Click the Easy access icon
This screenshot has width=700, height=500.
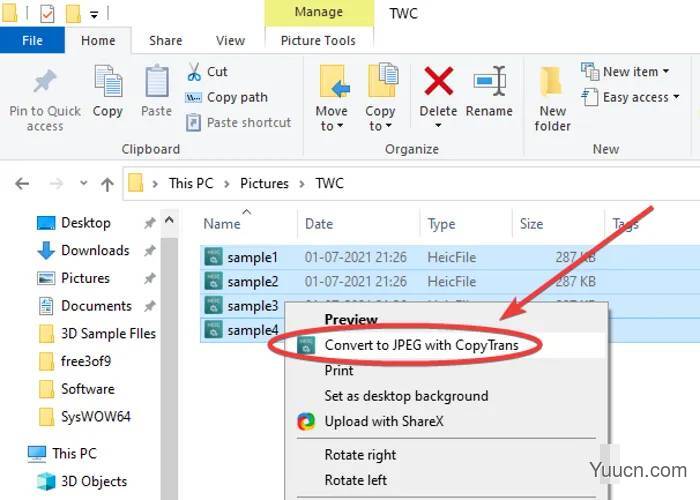pos(590,97)
